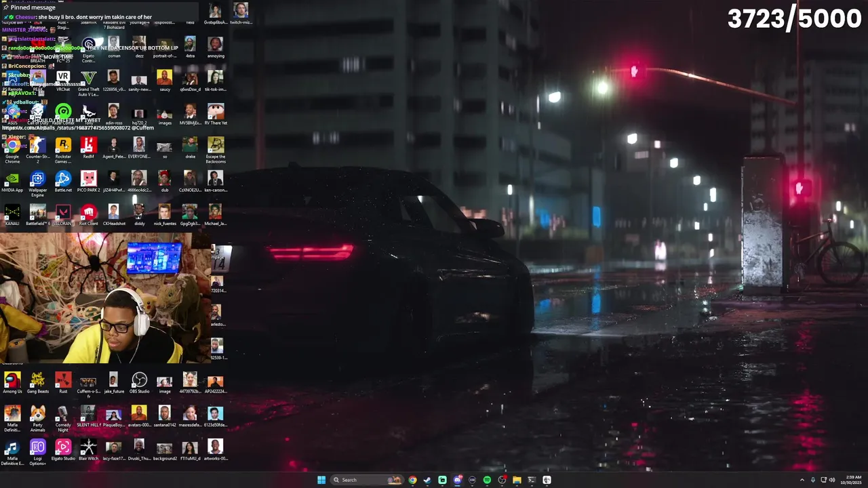Open the Comedy Night shortcut

[x=63, y=418]
